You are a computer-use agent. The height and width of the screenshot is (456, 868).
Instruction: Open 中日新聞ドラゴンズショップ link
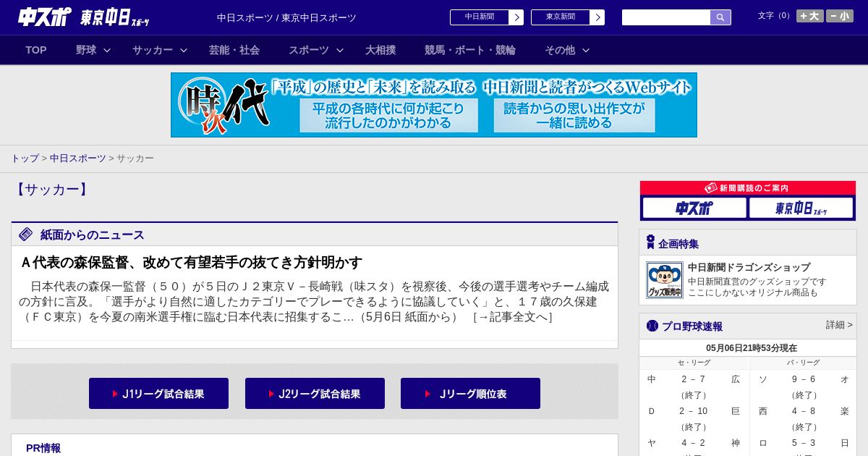click(749, 267)
